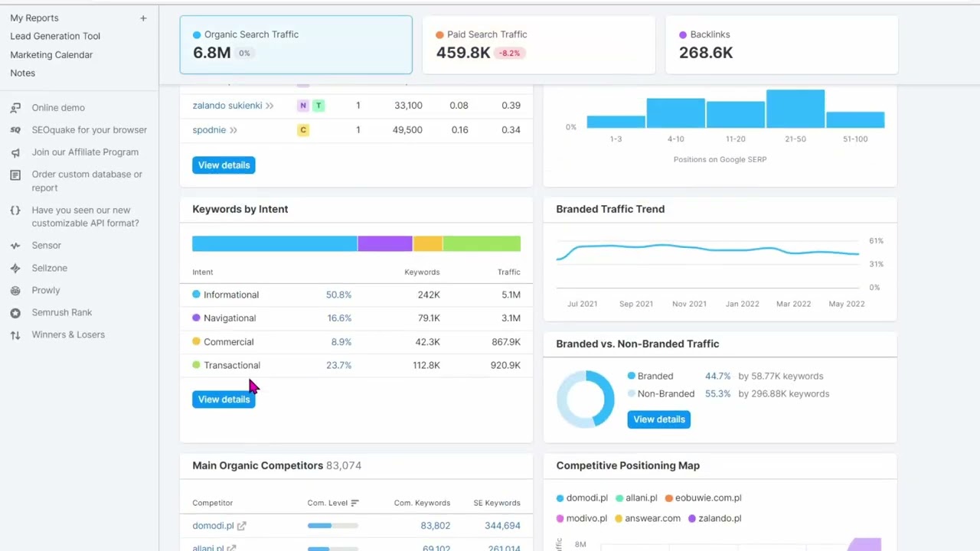Click the C intent badge on spodnie row

303,130
